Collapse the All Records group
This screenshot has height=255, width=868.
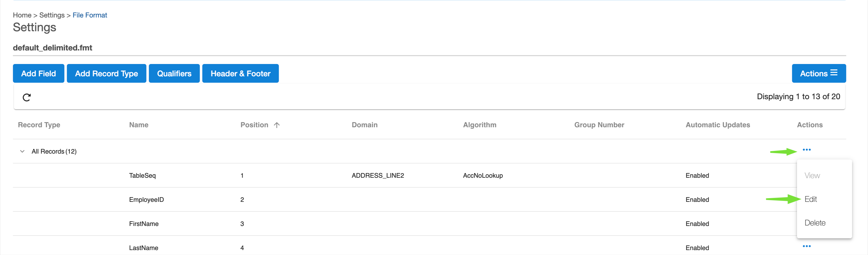tap(22, 152)
